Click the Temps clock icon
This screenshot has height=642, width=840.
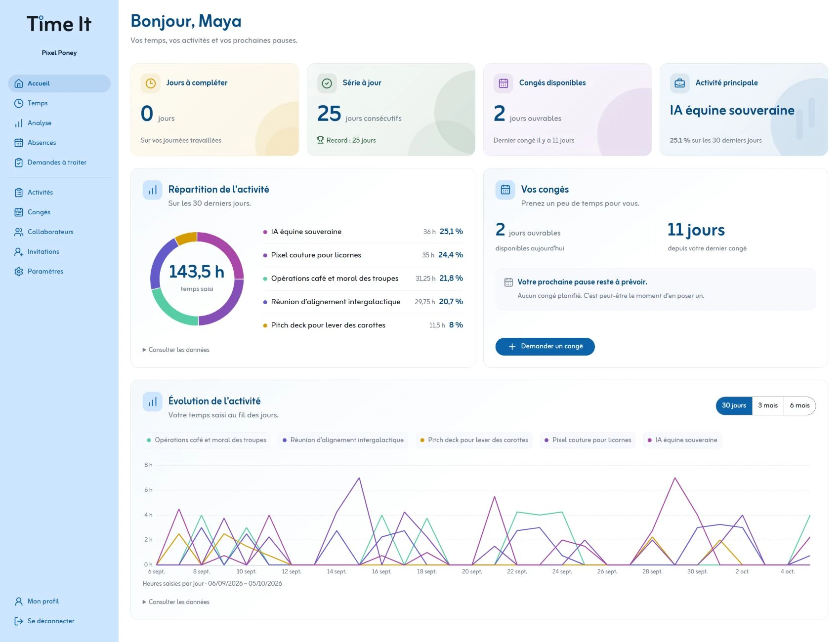click(x=19, y=103)
